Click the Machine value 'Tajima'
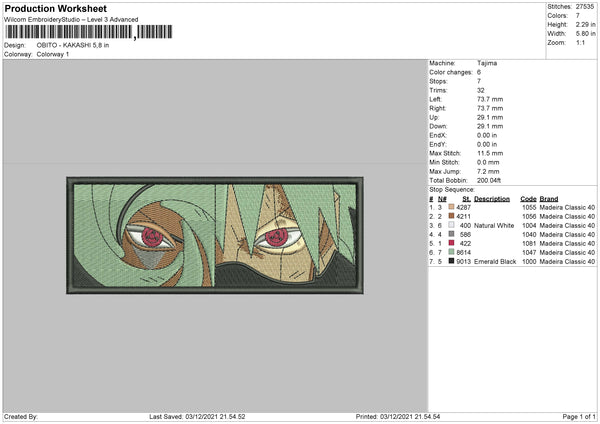Screen dimensions: 600x424 [x=487, y=63]
